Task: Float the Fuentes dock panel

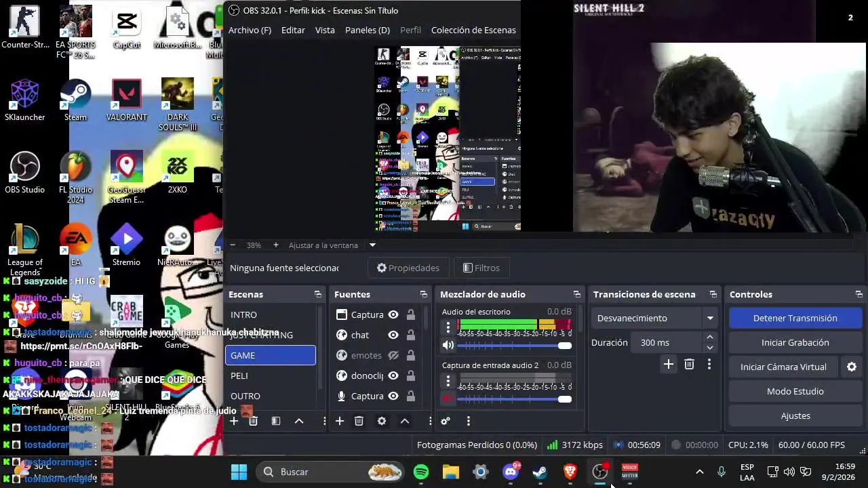Action: coord(424,294)
